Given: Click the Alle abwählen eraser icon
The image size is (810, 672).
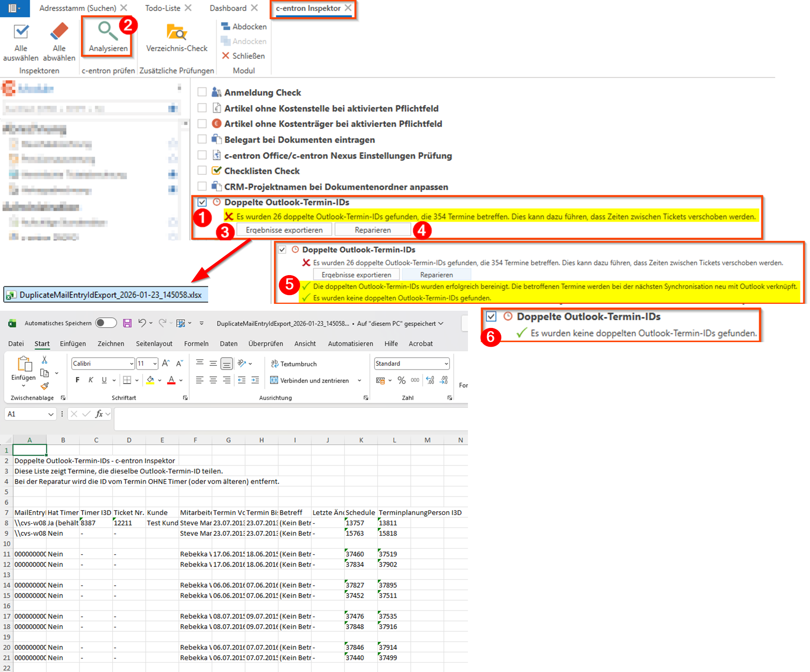Looking at the screenshot, I should point(59,31).
